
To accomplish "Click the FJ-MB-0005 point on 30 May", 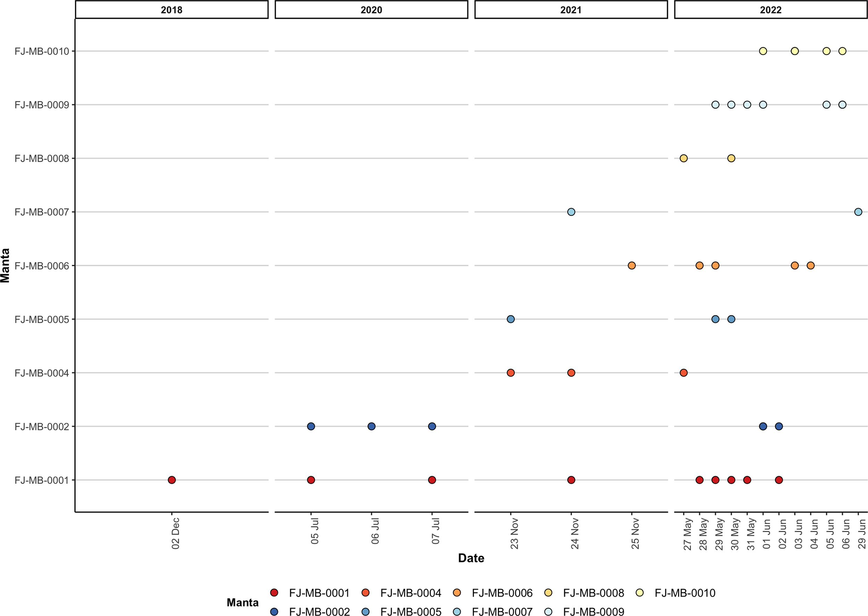I will (x=731, y=319).
